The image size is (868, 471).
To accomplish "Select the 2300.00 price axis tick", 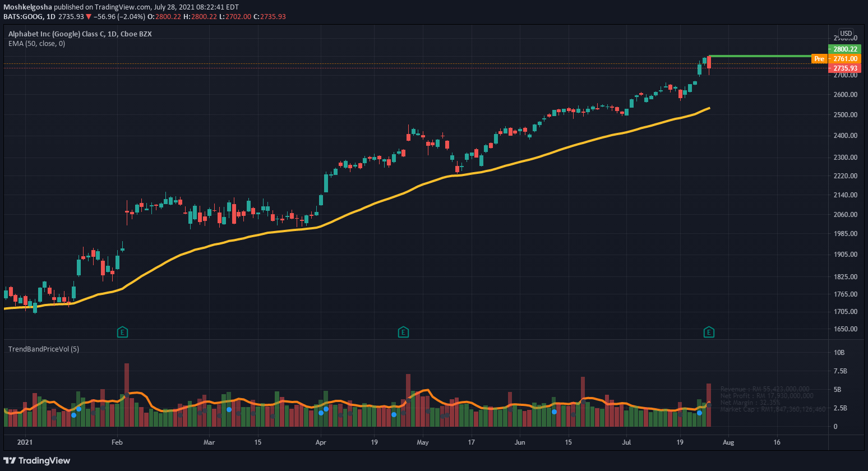I will point(845,158).
